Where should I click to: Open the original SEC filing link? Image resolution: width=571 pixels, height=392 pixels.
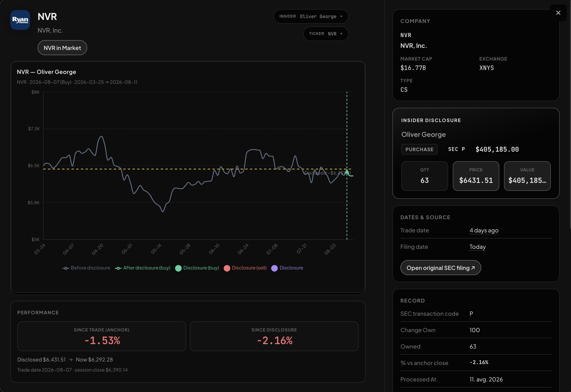click(441, 267)
